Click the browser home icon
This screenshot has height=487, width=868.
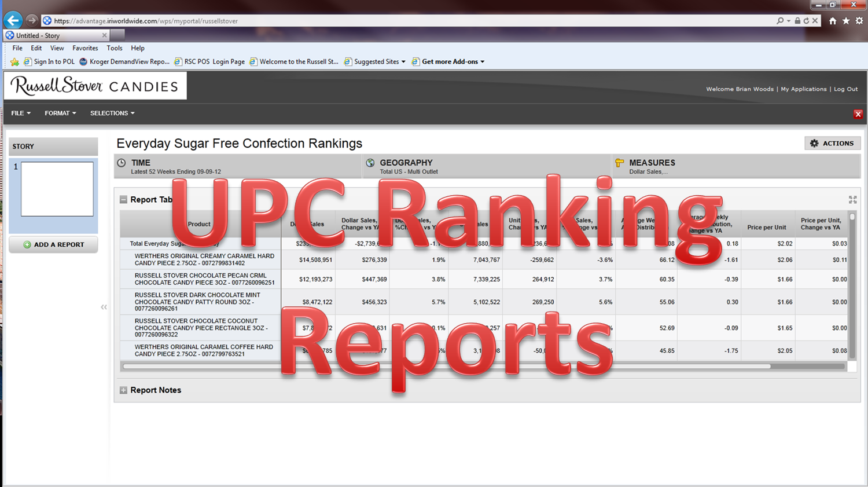(x=833, y=21)
